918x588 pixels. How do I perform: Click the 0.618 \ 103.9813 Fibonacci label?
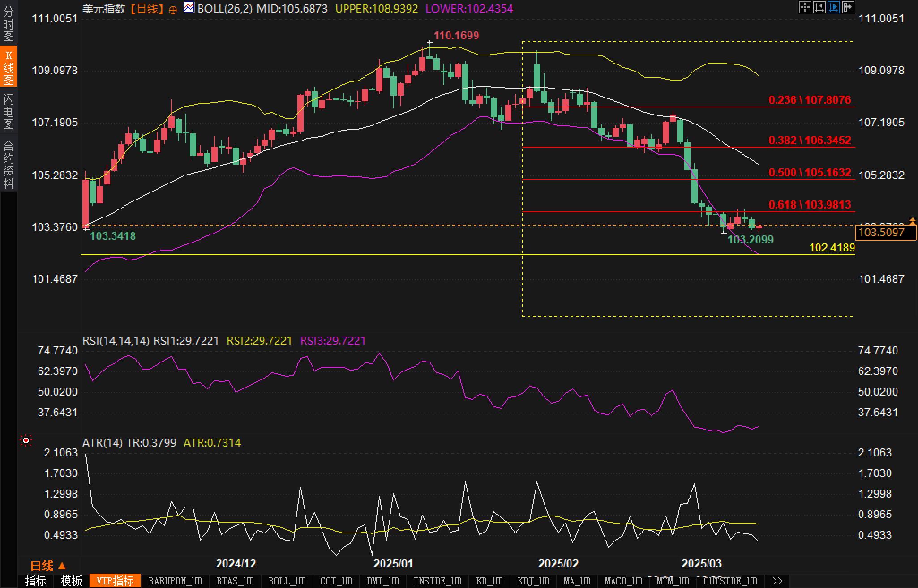810,205
